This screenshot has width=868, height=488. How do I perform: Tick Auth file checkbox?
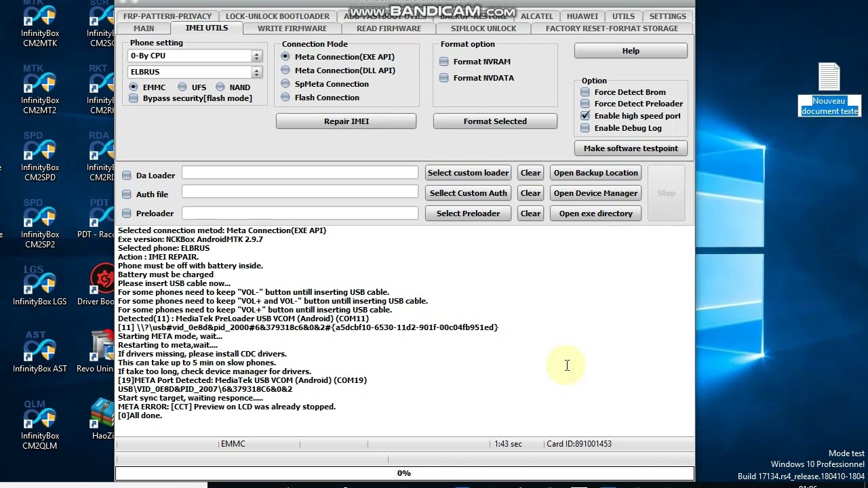127,195
